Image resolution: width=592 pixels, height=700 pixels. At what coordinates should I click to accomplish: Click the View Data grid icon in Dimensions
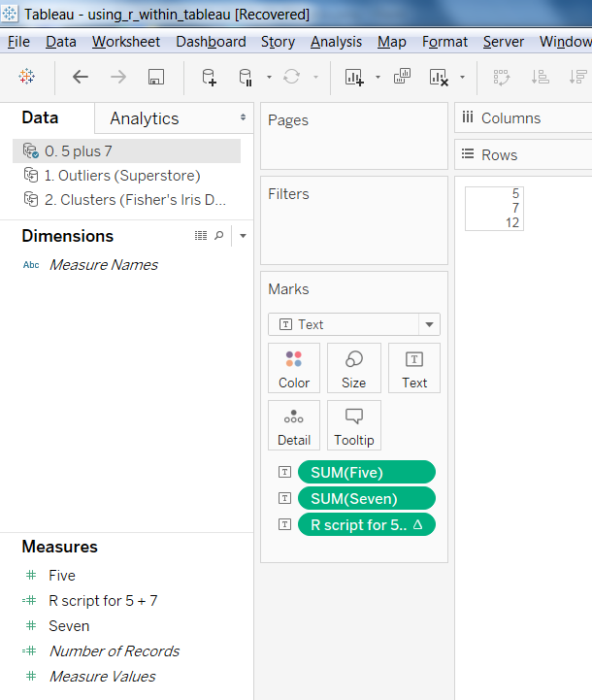coord(201,235)
